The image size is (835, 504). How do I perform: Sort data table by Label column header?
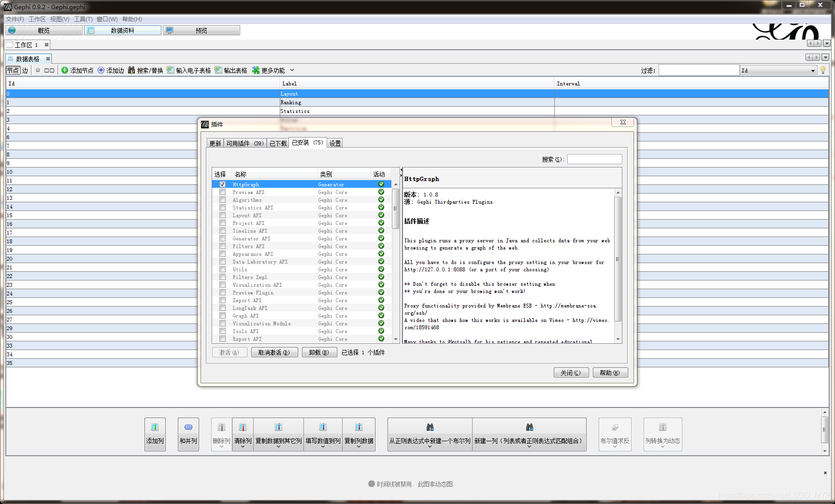[x=417, y=84]
